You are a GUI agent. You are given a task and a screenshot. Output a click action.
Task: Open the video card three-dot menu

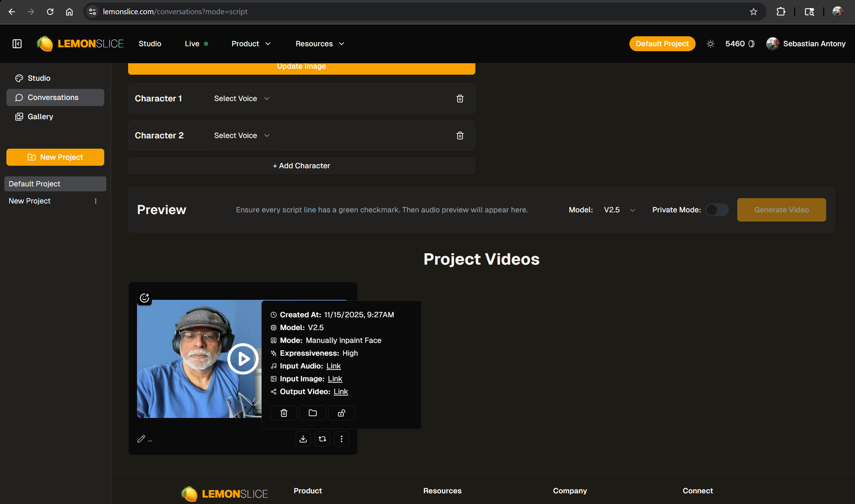[342, 439]
